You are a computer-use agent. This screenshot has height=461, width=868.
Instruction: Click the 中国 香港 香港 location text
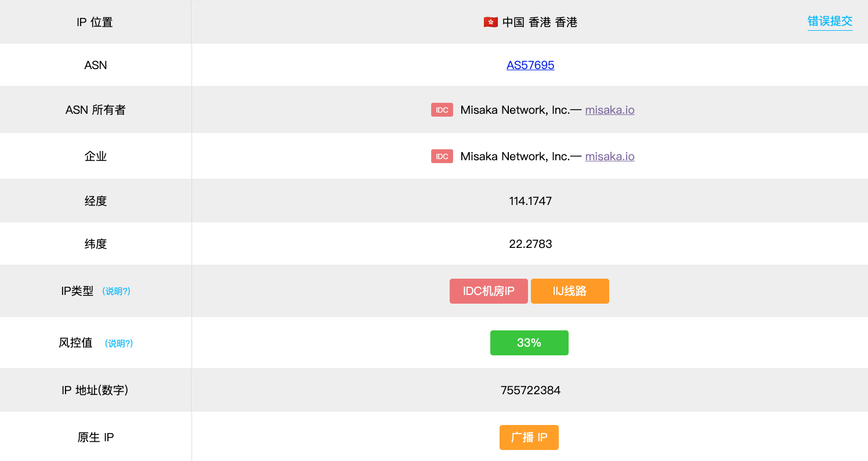[x=540, y=23]
